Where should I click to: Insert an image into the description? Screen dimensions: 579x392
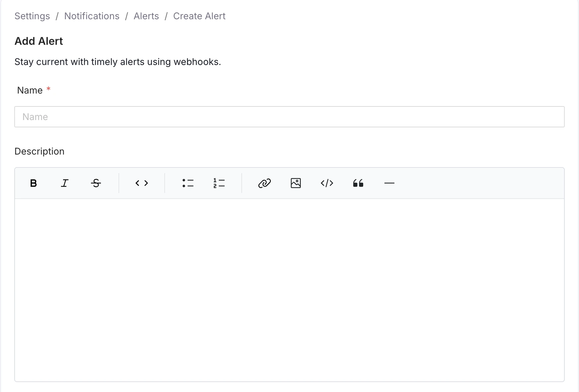[295, 183]
